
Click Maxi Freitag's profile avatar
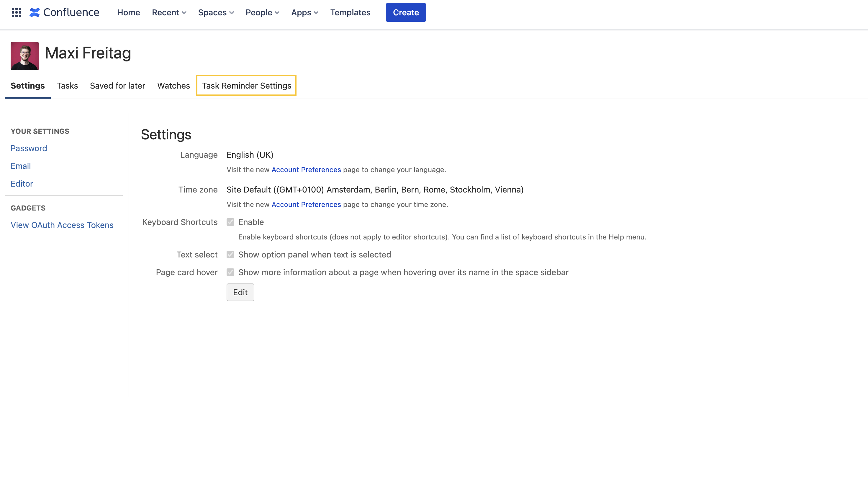point(25,56)
